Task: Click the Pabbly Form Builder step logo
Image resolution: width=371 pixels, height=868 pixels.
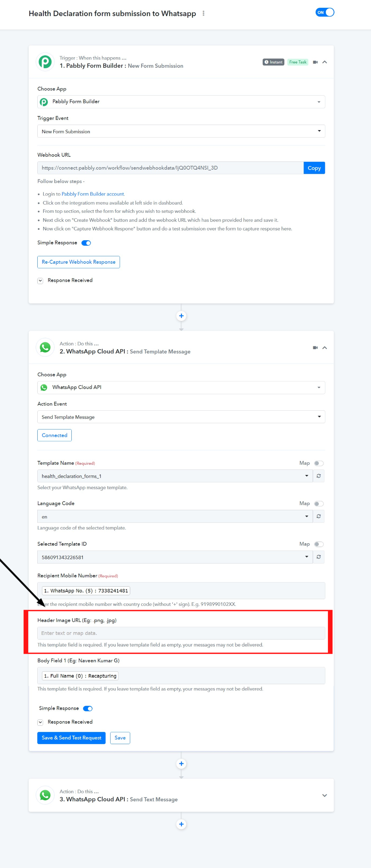Action: tap(45, 62)
